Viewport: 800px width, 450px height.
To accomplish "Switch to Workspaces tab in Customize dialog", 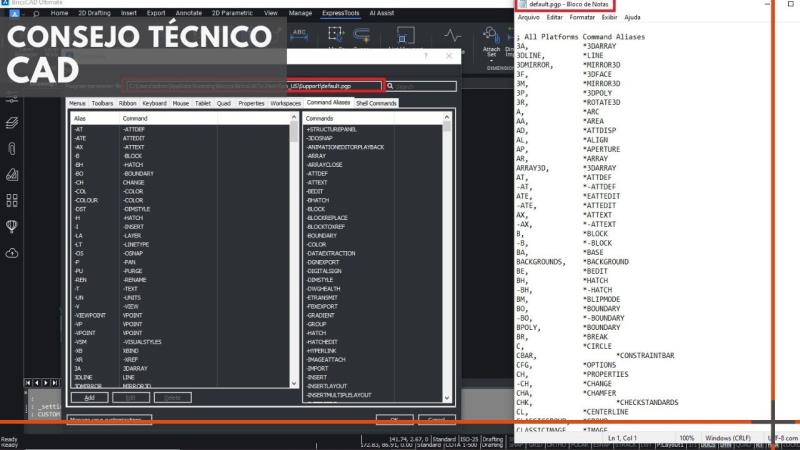I will click(x=286, y=104).
